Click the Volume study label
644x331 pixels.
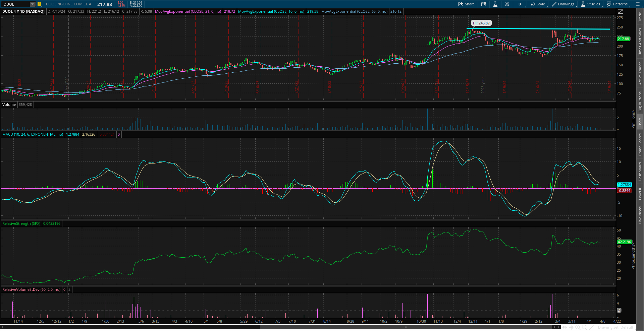(x=9, y=105)
